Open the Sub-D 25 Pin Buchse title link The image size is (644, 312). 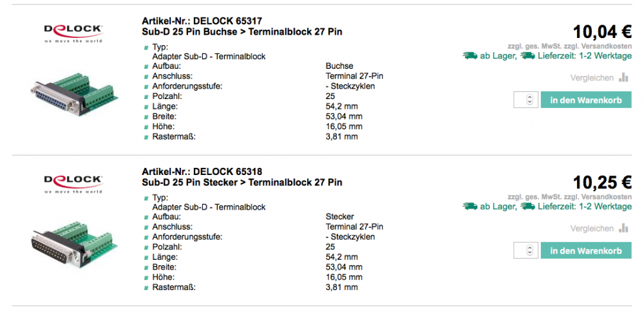(x=241, y=32)
